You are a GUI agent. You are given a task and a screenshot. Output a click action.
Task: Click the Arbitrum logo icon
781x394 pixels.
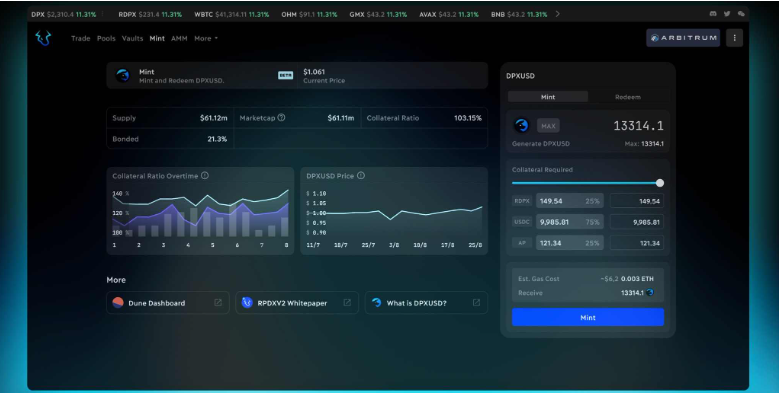pyautogui.click(x=655, y=38)
